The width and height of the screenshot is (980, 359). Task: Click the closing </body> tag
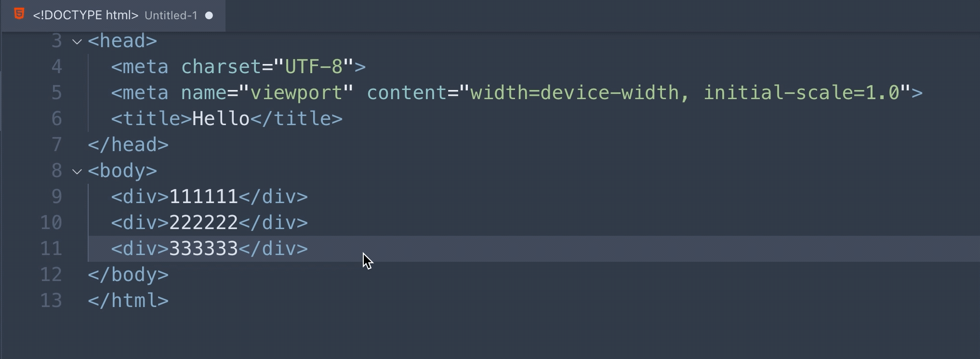coord(128,274)
